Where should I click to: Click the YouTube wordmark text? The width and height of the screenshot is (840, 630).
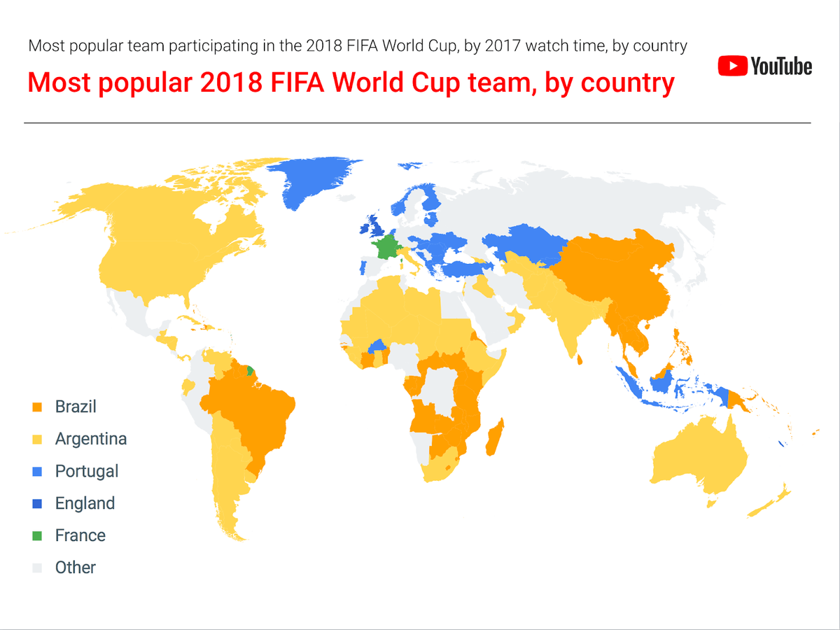click(x=781, y=66)
